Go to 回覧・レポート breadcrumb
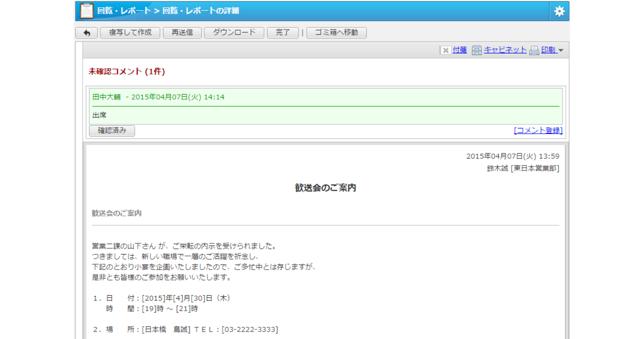Image resolution: width=644 pixels, height=339 pixels. pos(124,11)
